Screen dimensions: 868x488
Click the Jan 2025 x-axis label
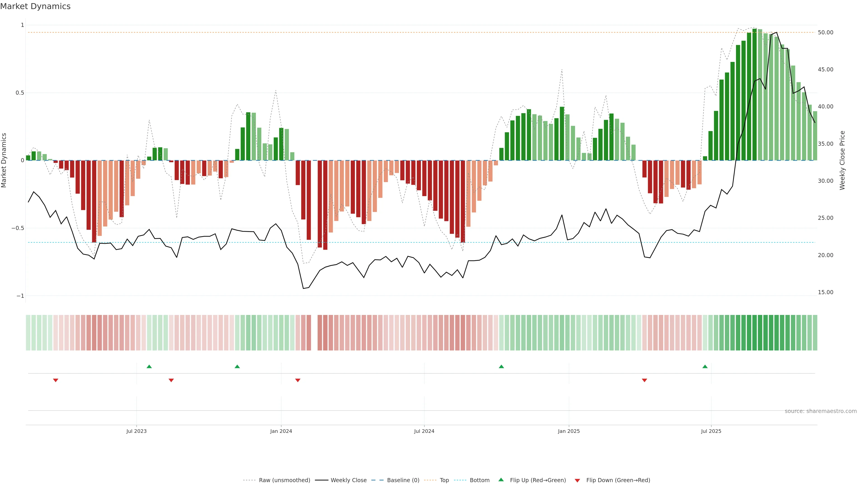[569, 431]
